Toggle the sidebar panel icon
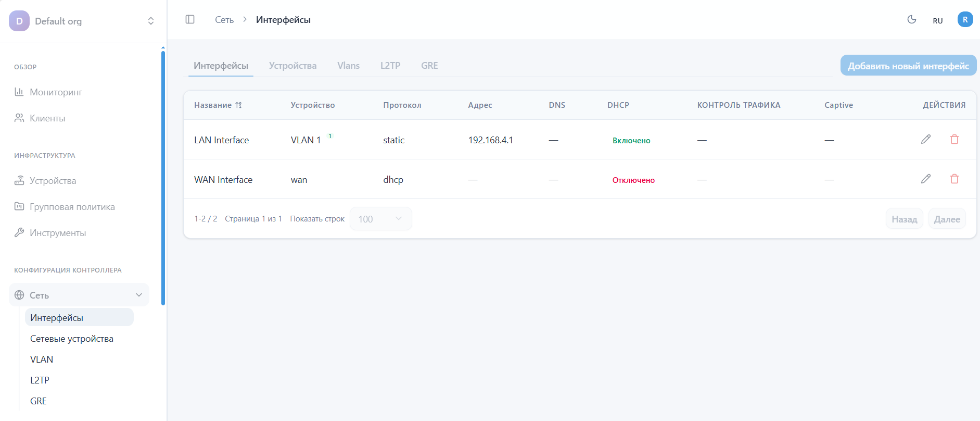 point(190,19)
